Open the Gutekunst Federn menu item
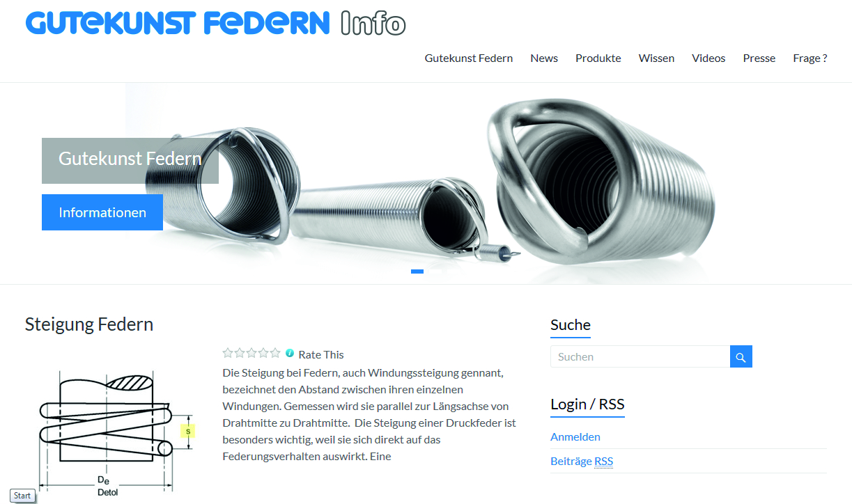 pos(469,58)
